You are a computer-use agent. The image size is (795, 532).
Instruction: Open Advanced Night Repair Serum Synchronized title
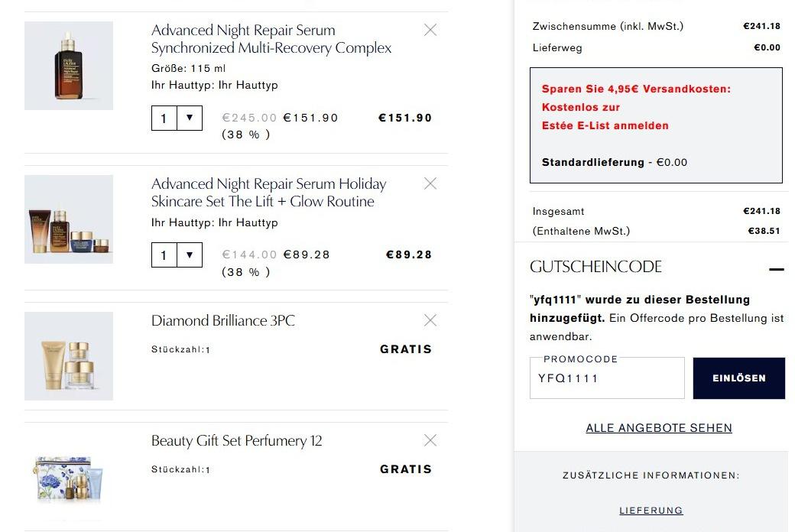(271, 39)
